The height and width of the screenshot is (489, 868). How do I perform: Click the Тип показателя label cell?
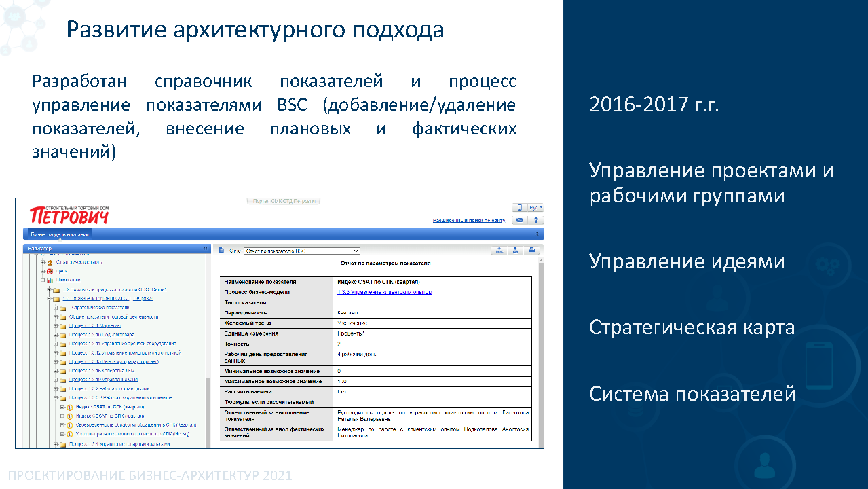click(x=278, y=302)
